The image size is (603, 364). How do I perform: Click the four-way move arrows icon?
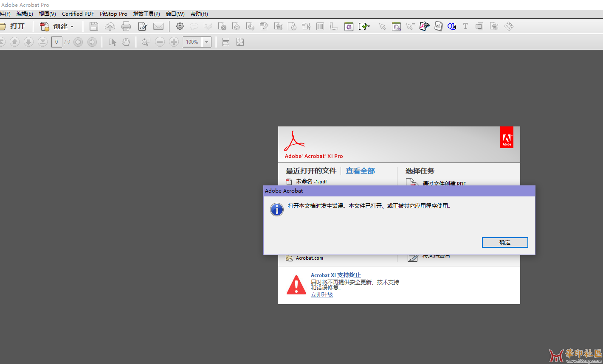click(509, 26)
